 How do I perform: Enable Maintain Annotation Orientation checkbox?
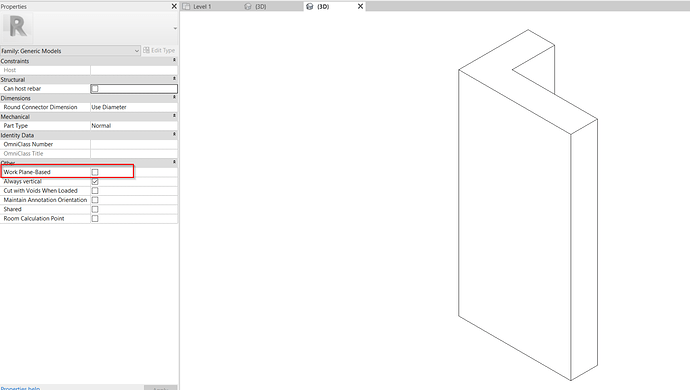[x=95, y=200]
